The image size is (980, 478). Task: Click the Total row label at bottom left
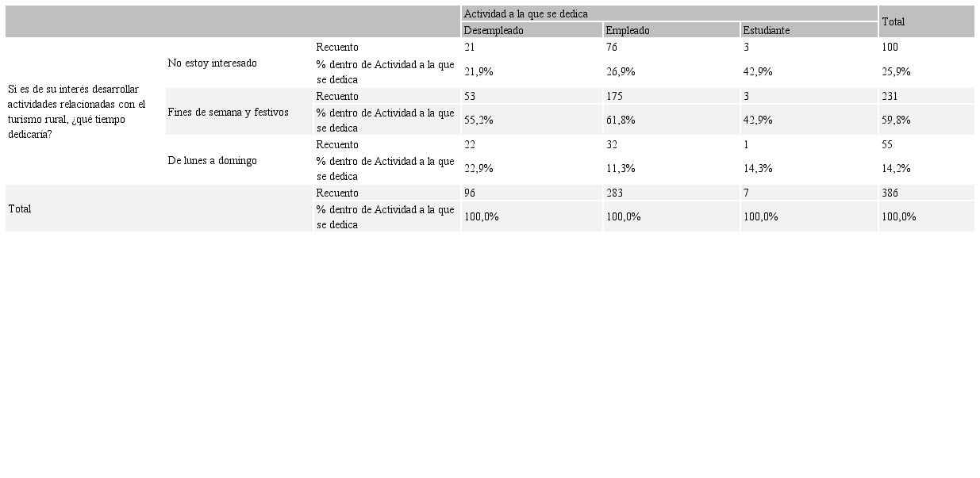[20, 208]
